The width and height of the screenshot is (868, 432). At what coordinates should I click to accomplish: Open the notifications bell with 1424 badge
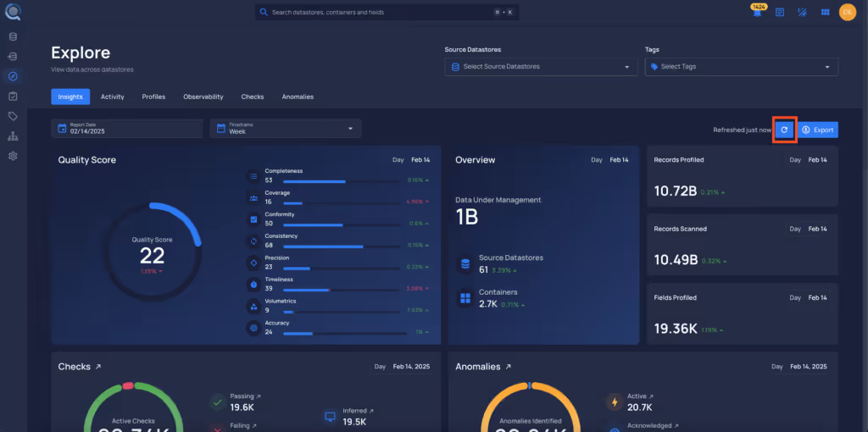coord(756,10)
